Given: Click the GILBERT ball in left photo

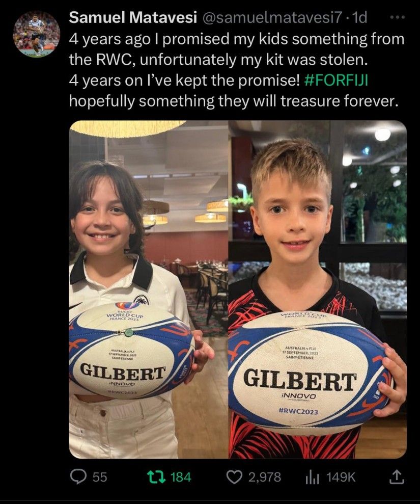Looking at the screenshot, I should click(132, 351).
